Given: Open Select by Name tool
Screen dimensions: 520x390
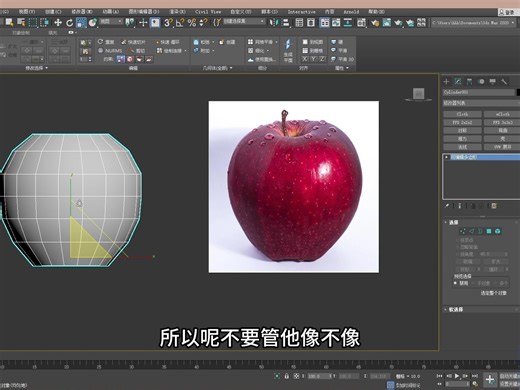Looking at the screenshot, I should (21, 22).
